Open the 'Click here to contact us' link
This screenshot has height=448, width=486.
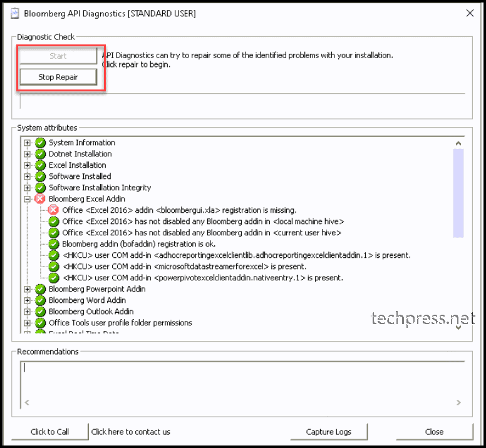click(130, 432)
